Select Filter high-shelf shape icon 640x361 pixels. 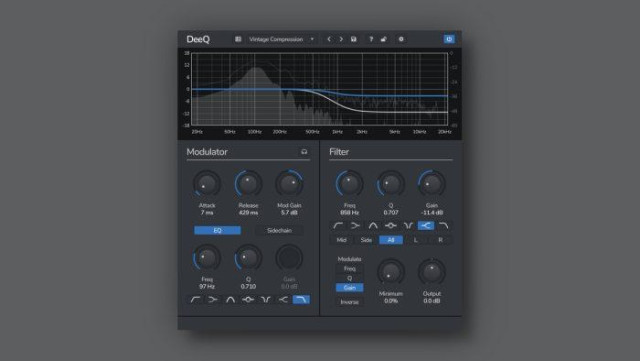(x=426, y=225)
